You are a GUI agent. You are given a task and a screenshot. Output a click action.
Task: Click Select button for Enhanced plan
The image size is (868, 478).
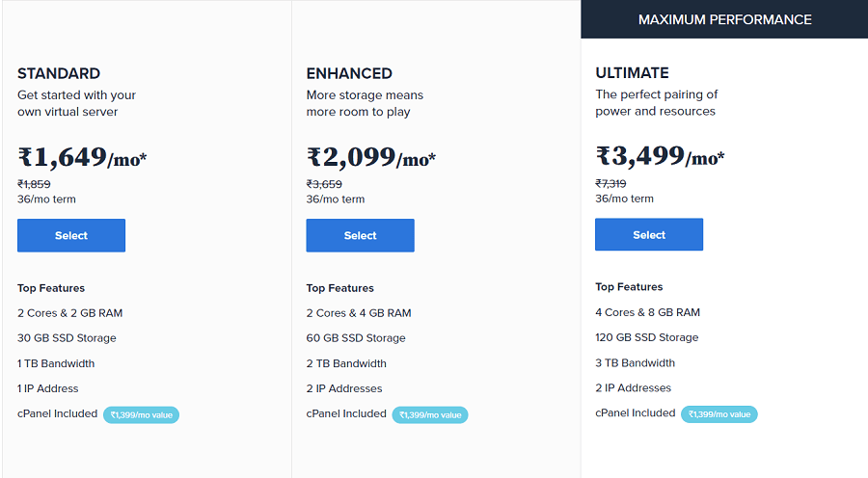(x=361, y=235)
